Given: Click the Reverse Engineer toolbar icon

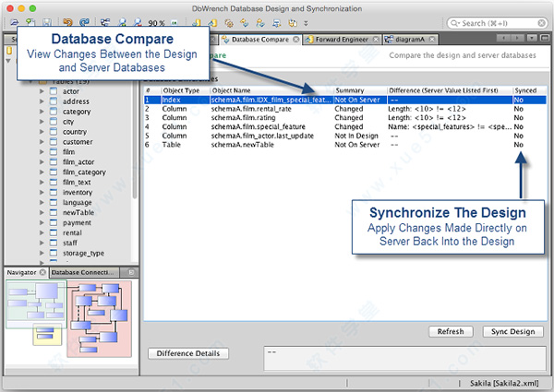Looking at the screenshot, I should coord(197,23).
